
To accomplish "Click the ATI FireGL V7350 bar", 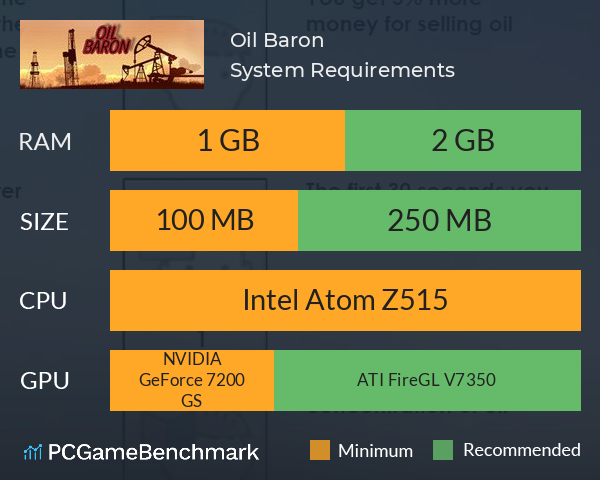I will 427,380.
